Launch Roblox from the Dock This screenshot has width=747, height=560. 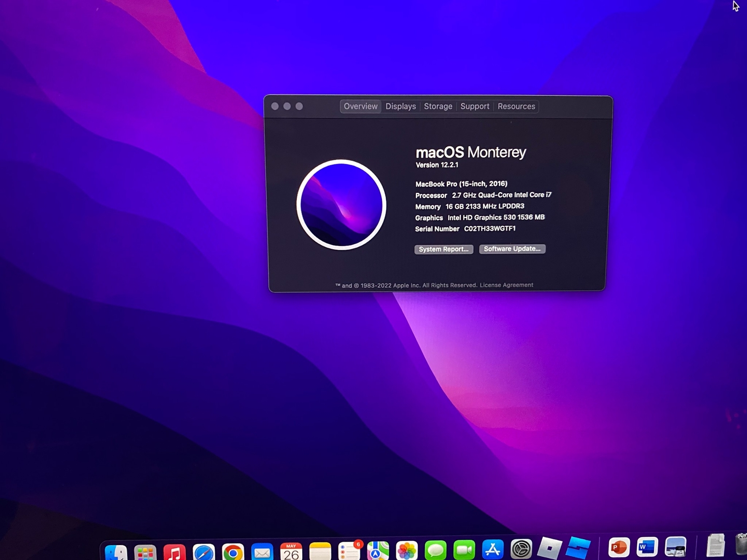550,547
